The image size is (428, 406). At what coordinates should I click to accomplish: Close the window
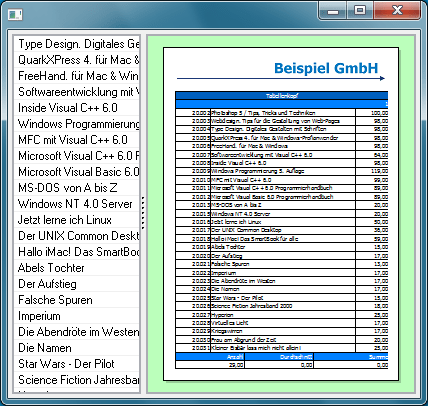pos(397,11)
